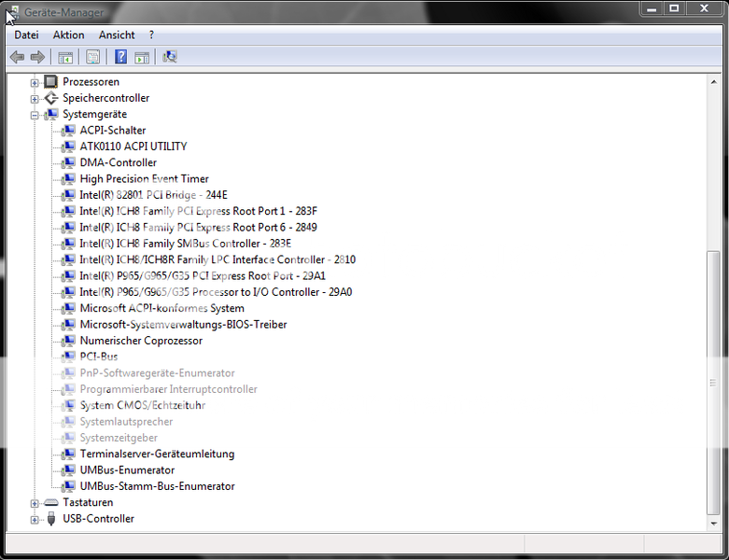Click the vertical scrollbar up arrow

point(714,81)
